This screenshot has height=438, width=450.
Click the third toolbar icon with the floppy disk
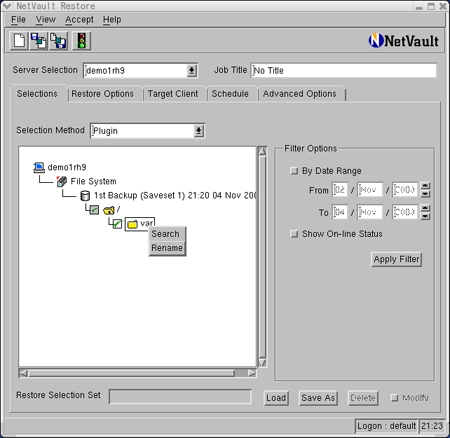click(x=59, y=41)
